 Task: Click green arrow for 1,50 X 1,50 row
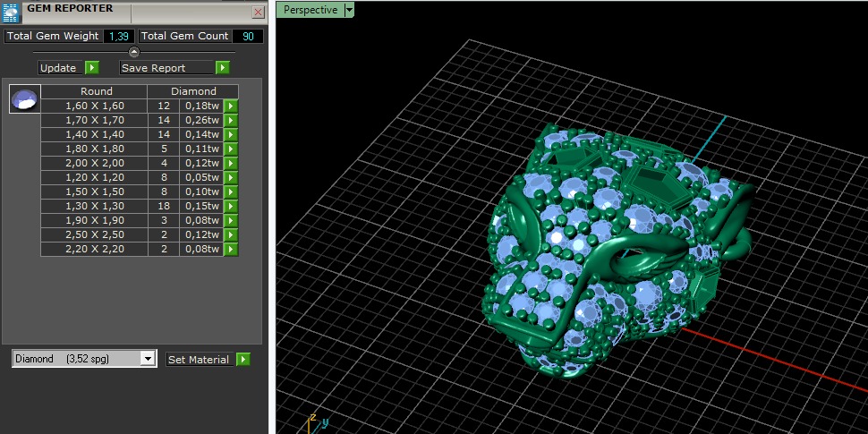pos(231,191)
